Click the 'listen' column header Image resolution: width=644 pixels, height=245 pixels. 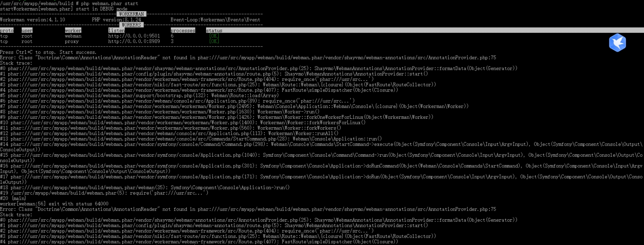pos(116,31)
